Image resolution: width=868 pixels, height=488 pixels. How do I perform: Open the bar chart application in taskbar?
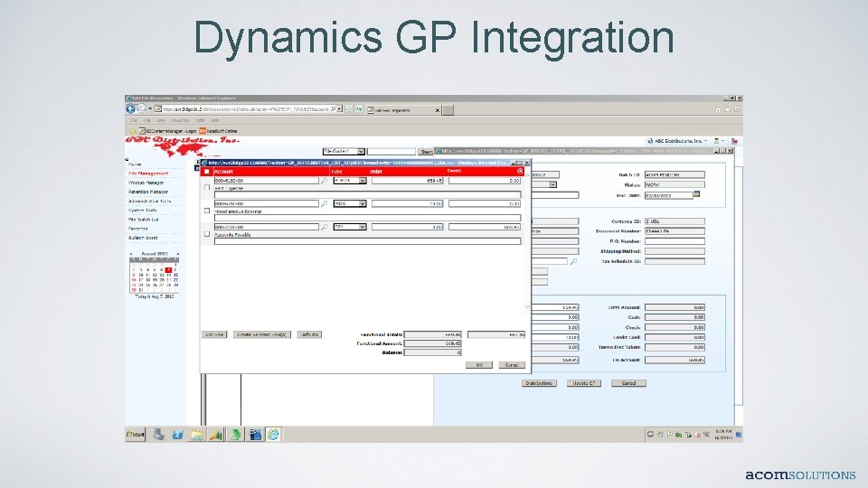(216, 435)
